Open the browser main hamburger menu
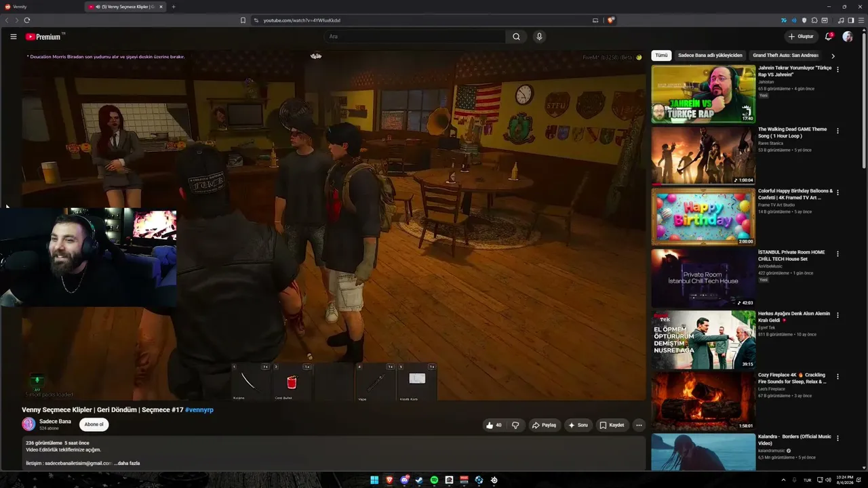The width and height of the screenshot is (868, 488). tap(861, 20)
